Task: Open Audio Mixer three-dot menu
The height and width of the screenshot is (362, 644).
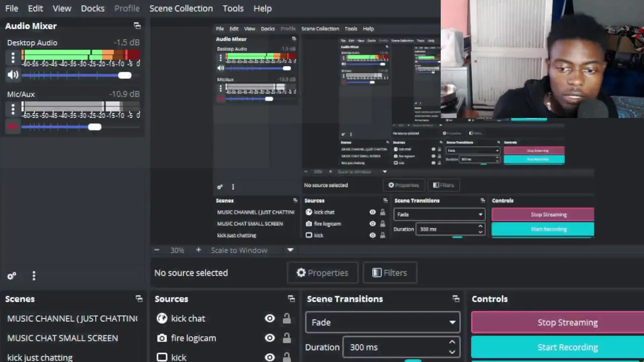Action: click(x=34, y=276)
